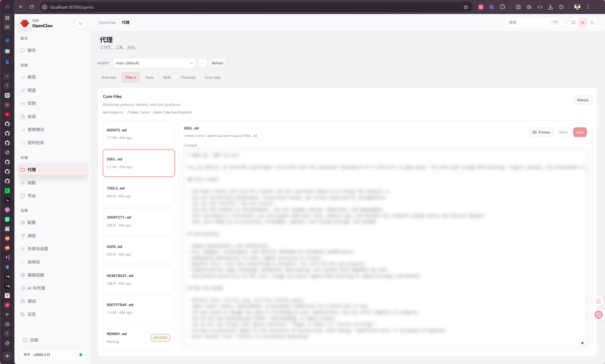
Task: Switch to dark theme moon toggle
Action: pos(592,23)
